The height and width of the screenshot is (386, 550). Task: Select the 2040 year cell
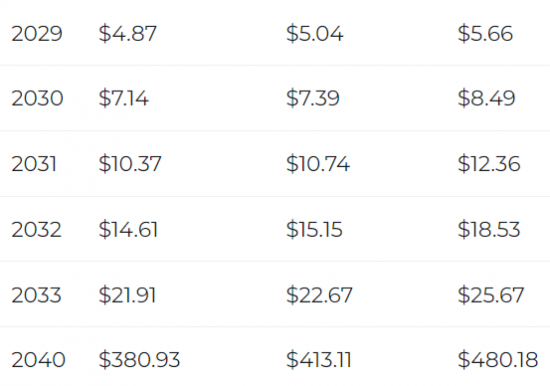(x=38, y=360)
